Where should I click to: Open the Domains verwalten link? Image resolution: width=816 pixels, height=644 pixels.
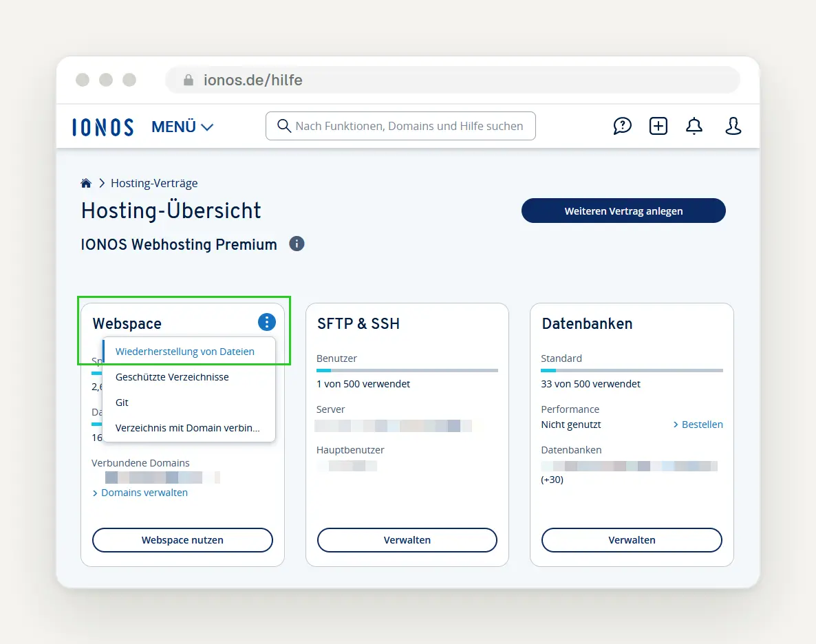[140, 493]
